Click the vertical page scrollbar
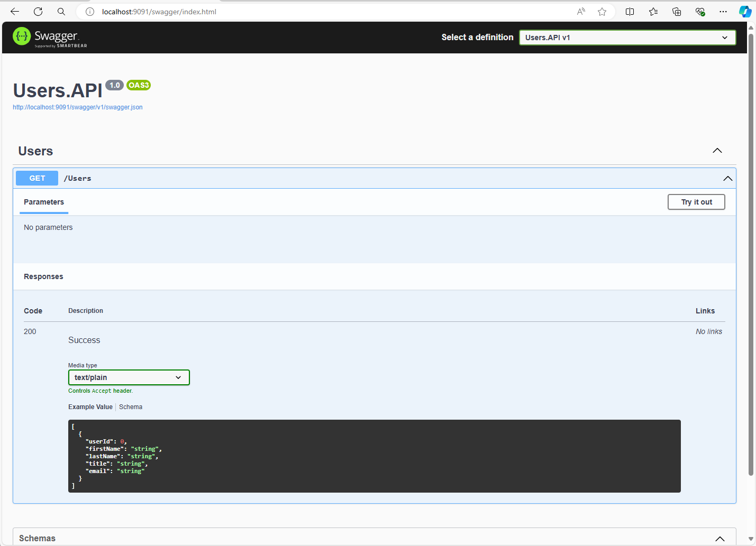The height and width of the screenshot is (546, 756). point(751,254)
